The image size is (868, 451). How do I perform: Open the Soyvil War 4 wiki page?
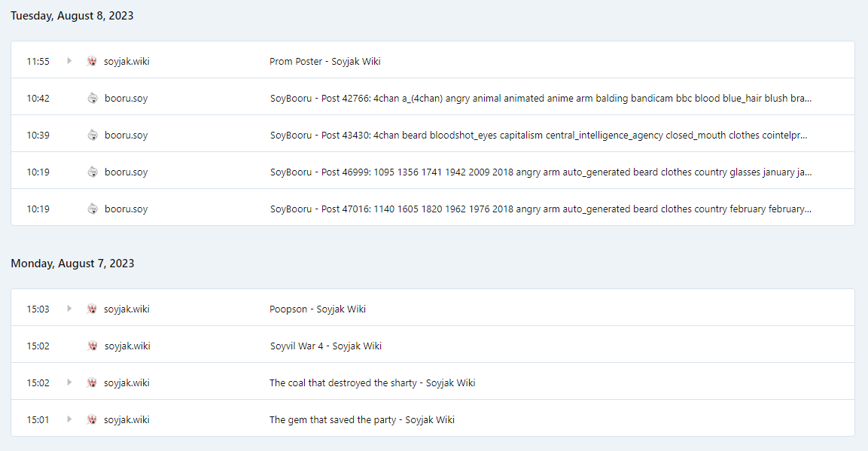pyautogui.click(x=325, y=346)
